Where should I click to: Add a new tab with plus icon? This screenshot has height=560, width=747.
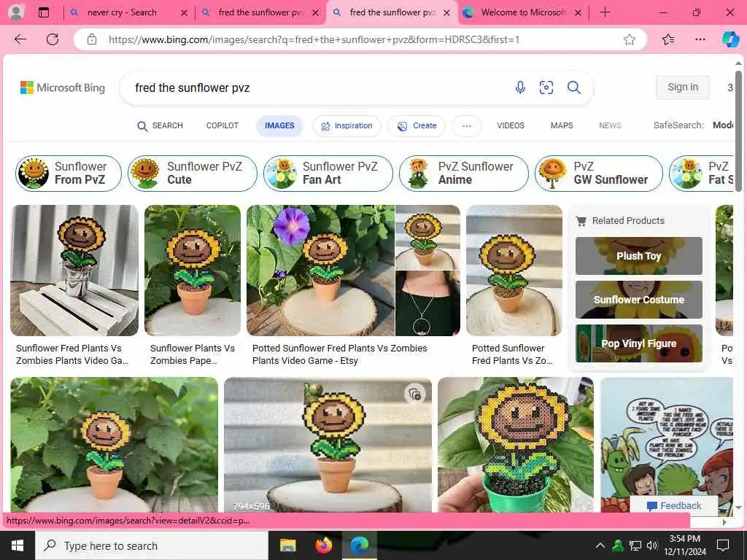(x=605, y=12)
